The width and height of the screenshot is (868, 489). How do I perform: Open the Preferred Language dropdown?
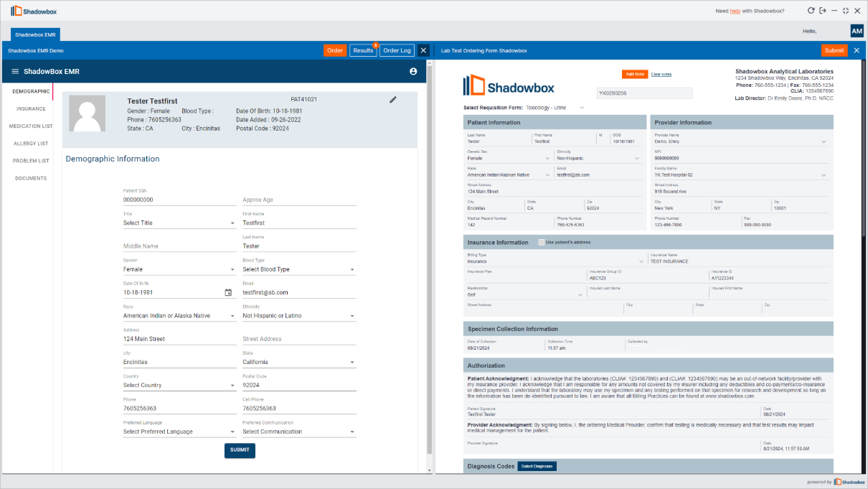pos(179,432)
